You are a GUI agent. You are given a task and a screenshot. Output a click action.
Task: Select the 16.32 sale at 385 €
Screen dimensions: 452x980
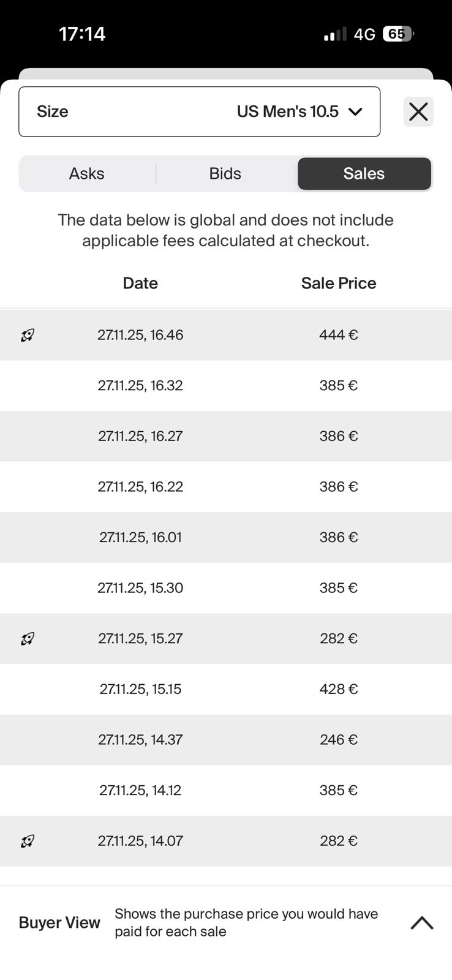226,386
